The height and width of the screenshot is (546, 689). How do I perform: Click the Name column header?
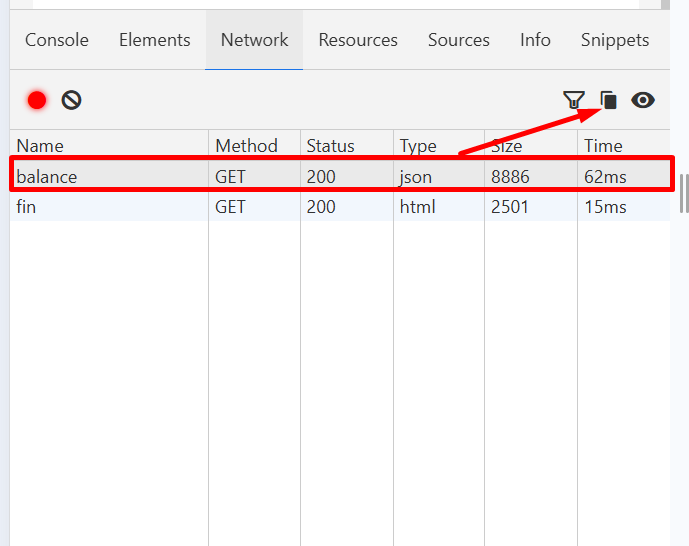40,146
